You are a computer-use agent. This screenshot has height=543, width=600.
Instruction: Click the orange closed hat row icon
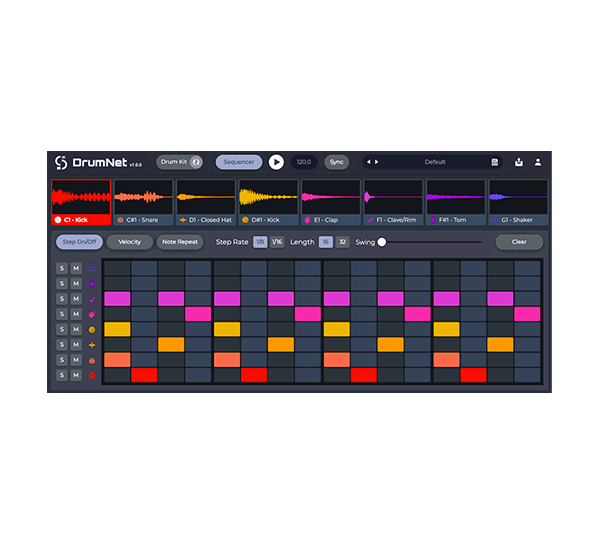92,344
